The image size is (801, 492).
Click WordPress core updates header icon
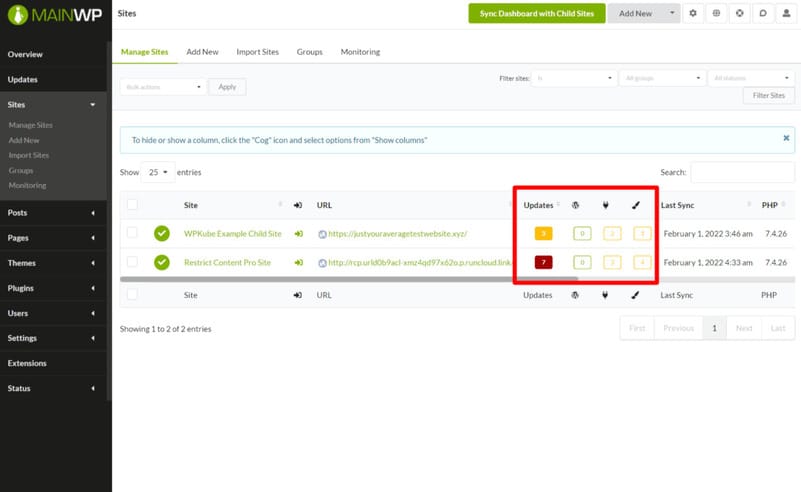click(x=576, y=205)
